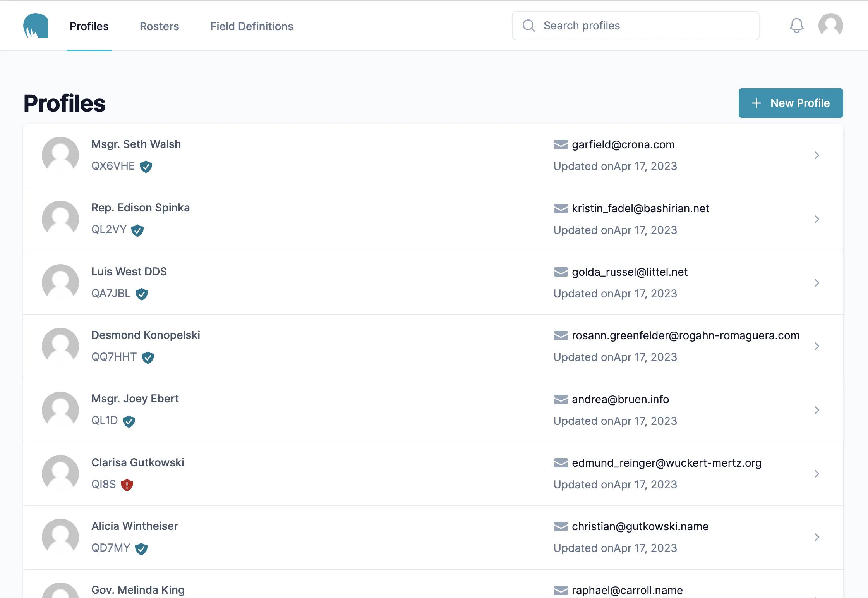868x598 pixels.
Task: Click email icon next to andrea@bruen.info
Action: [561, 399]
